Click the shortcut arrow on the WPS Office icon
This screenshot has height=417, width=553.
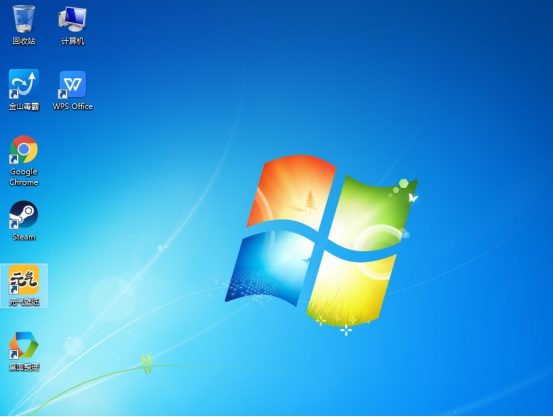click(x=62, y=93)
